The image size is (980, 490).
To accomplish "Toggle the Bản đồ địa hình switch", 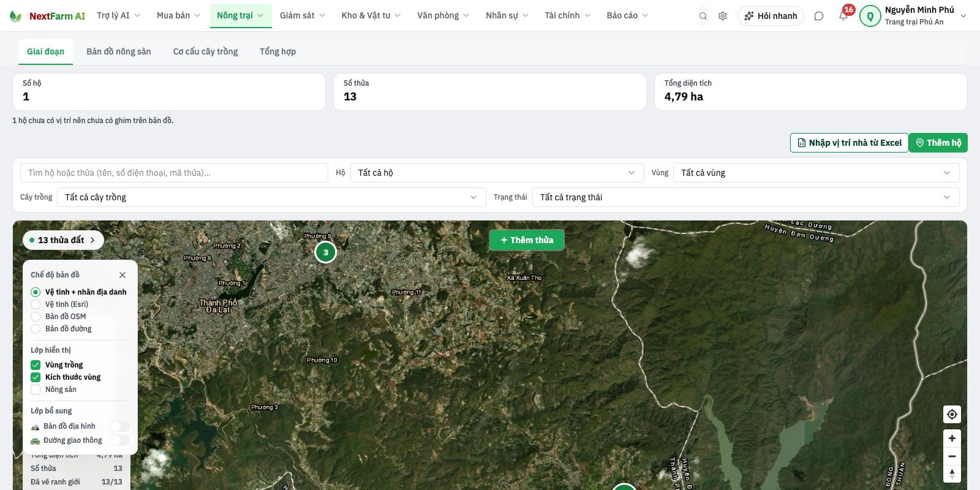I will [120, 426].
